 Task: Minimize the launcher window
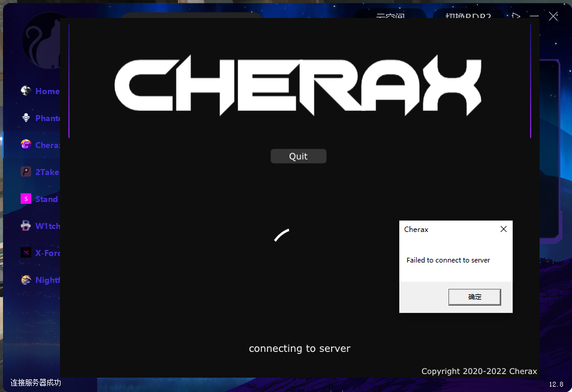point(534,16)
